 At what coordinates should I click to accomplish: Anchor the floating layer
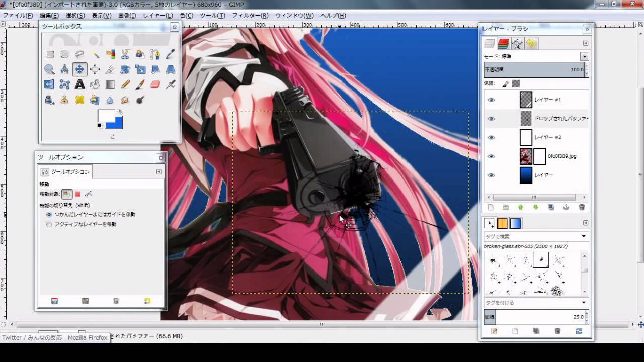pyautogui.click(x=566, y=207)
